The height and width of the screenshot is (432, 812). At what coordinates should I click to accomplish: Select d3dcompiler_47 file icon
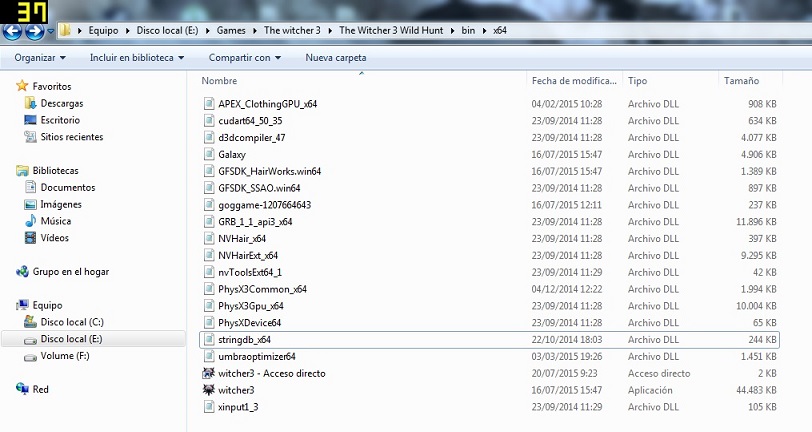pos(209,137)
